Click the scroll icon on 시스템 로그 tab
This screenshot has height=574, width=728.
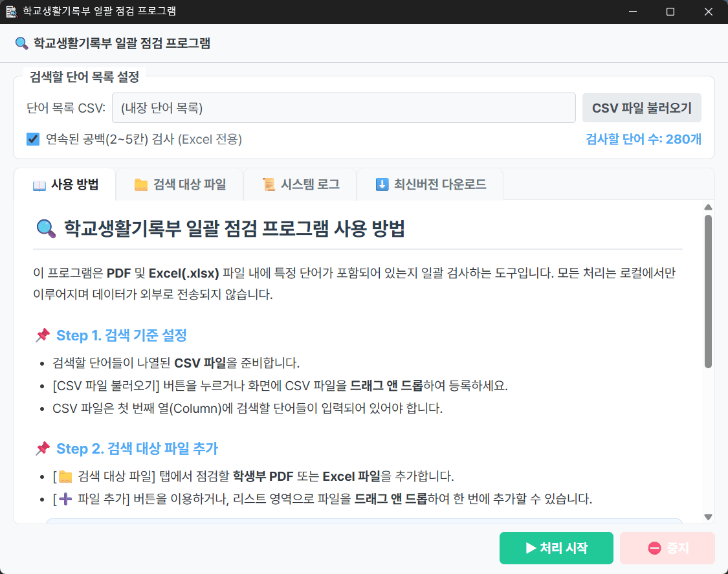coord(269,184)
